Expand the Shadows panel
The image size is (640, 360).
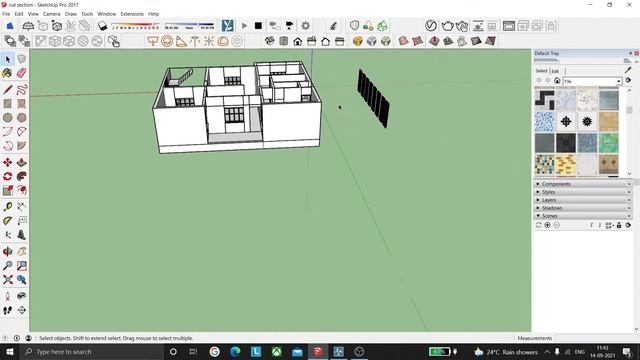583,208
